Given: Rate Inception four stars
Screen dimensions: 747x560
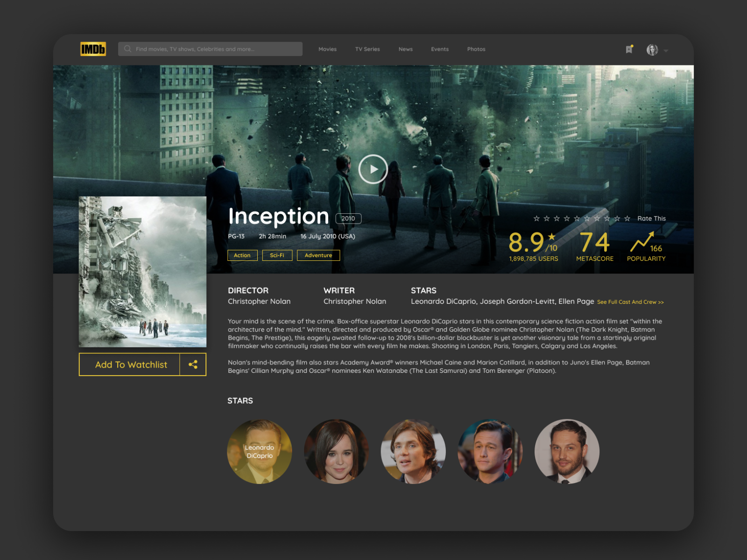Looking at the screenshot, I should (567, 218).
